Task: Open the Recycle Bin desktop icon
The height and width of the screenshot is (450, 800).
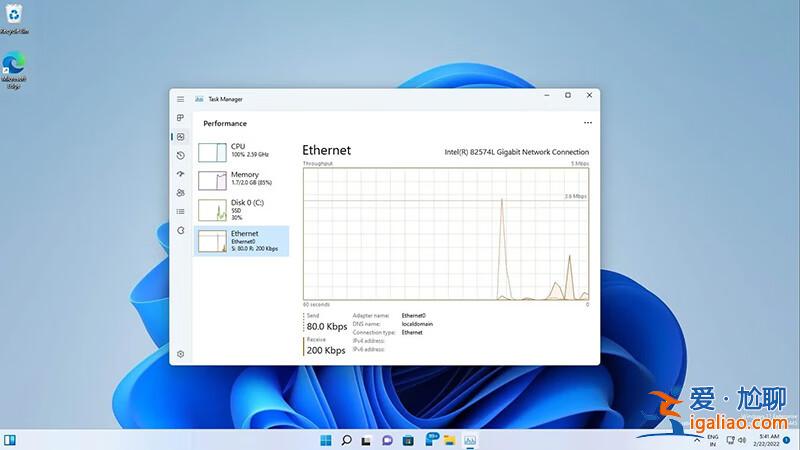Action: pos(14,18)
